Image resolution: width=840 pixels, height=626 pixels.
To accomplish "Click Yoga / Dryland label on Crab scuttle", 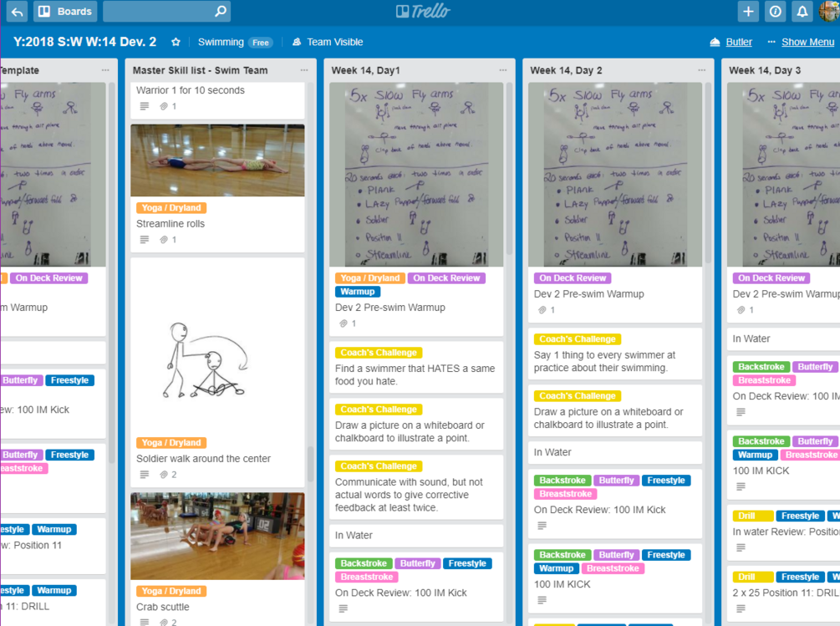I will click(171, 591).
